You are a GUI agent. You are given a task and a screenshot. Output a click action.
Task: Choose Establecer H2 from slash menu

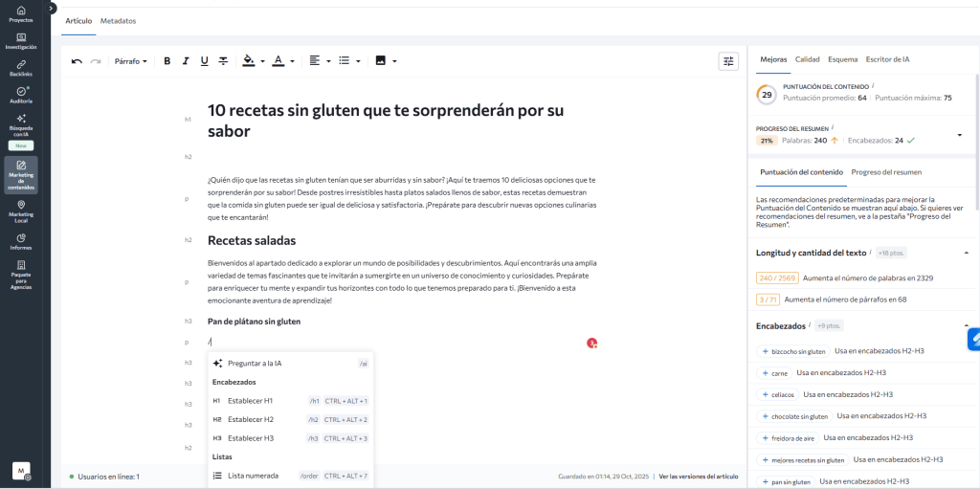(x=291, y=419)
